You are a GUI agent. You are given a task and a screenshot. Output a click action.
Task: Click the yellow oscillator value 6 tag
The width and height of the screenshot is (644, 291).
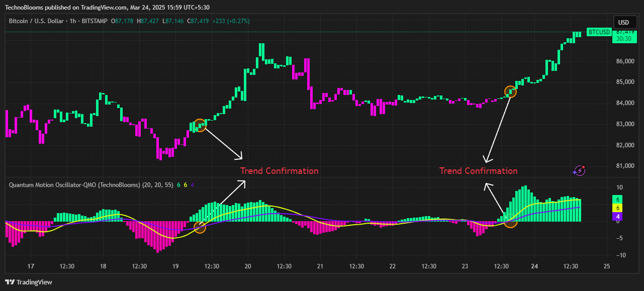point(618,208)
